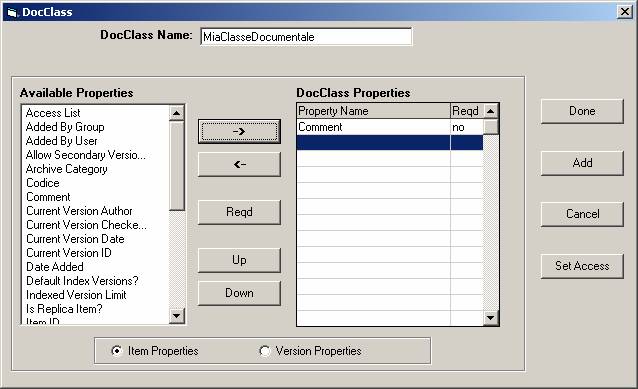638x389 pixels.
Task: Click the DocClass Name input field
Action: click(306, 37)
